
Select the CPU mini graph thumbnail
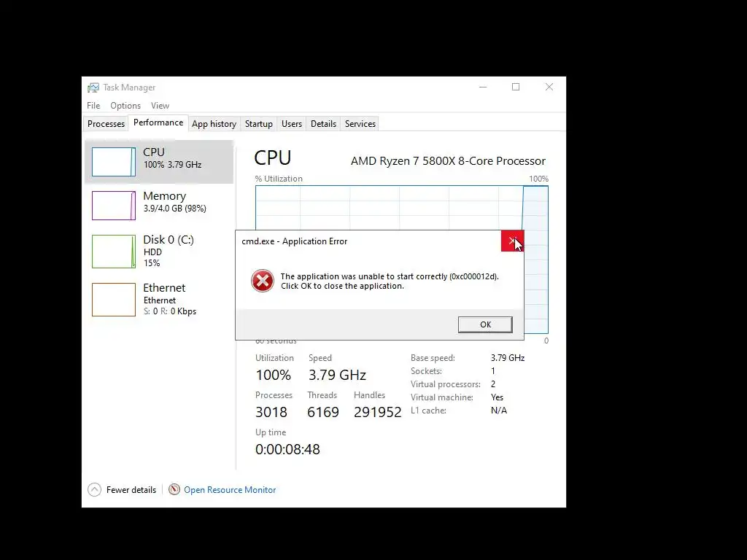click(114, 162)
